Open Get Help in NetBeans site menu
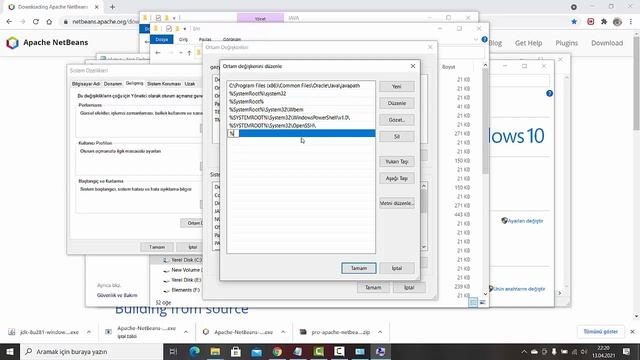This screenshot has height=360, width=640. pos(528,43)
